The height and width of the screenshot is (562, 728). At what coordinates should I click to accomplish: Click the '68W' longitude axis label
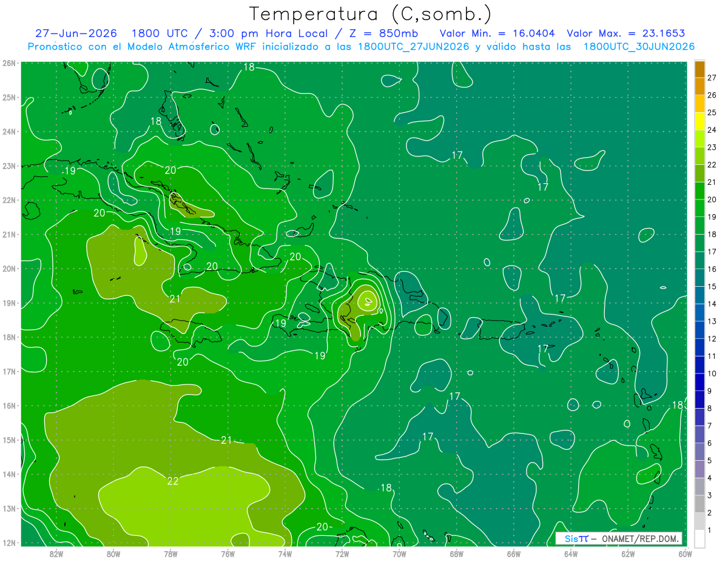pos(456,554)
